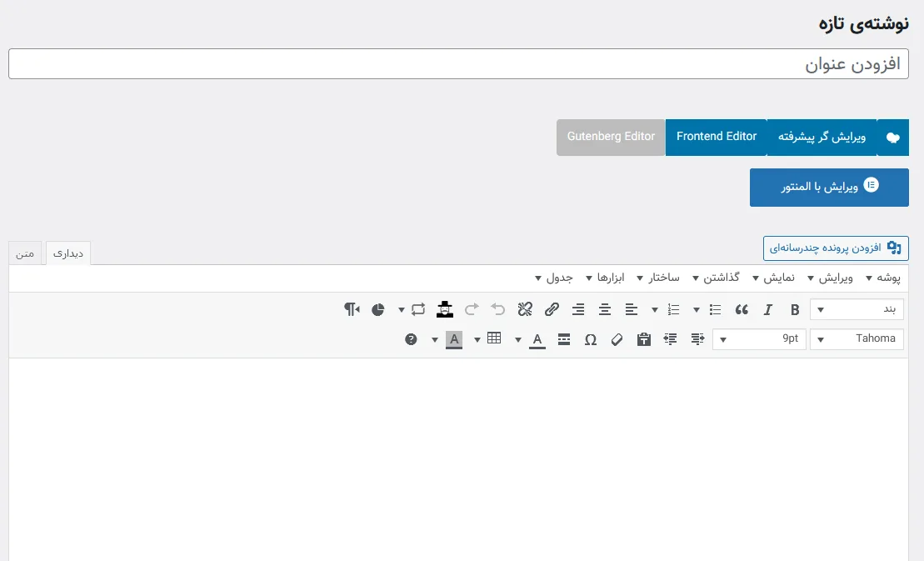Open the paragraph format dropdown (بند)
Viewport: 924px width, 561px height.
point(857,309)
